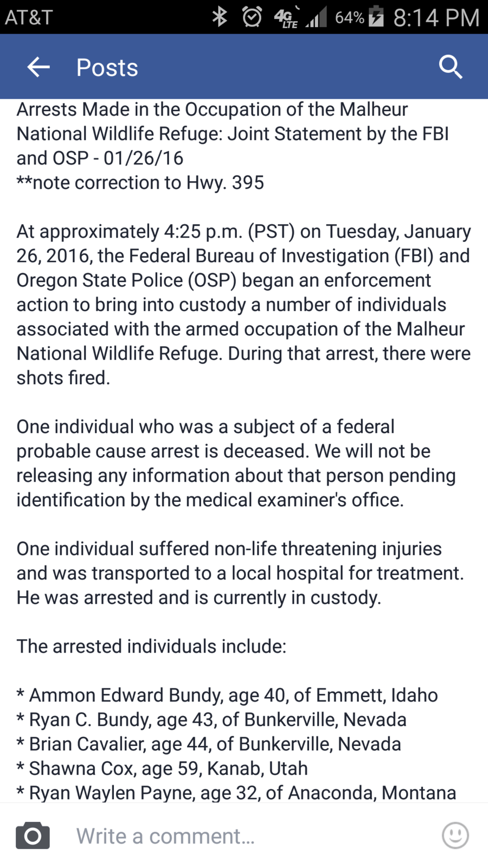Tap the Posts title in header
This screenshot has width=488, height=868.
[x=107, y=68]
